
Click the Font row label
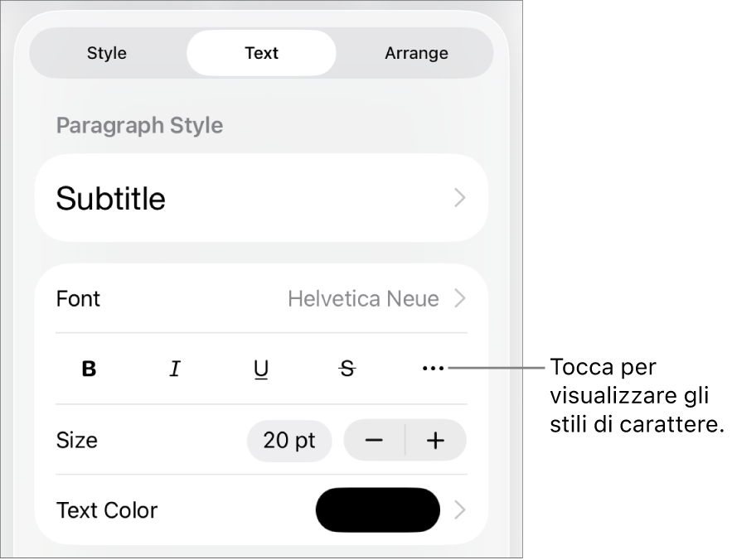pyautogui.click(x=78, y=298)
